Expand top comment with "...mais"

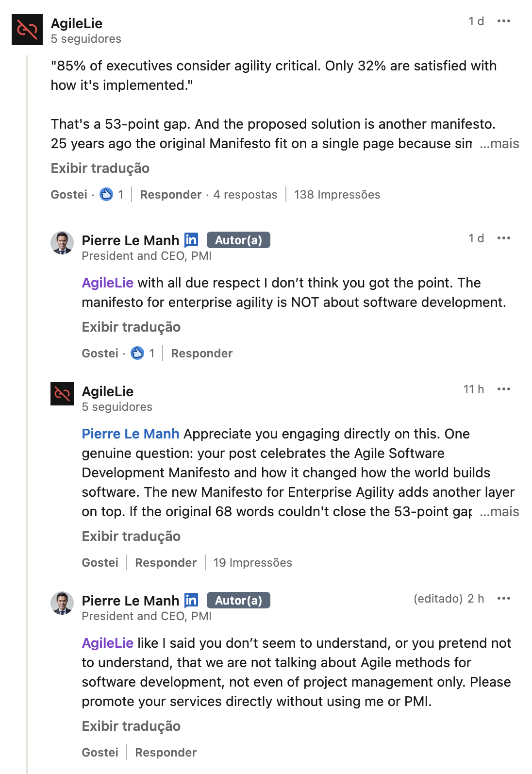[x=499, y=144]
